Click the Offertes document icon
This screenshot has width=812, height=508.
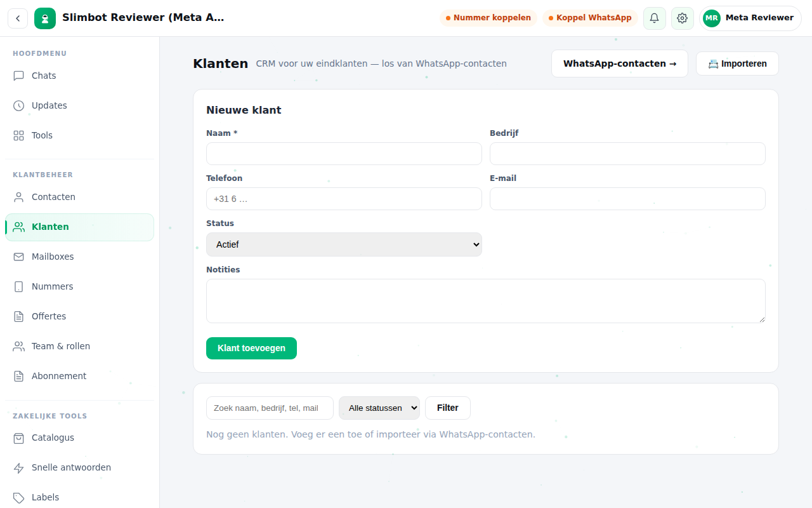coord(19,316)
